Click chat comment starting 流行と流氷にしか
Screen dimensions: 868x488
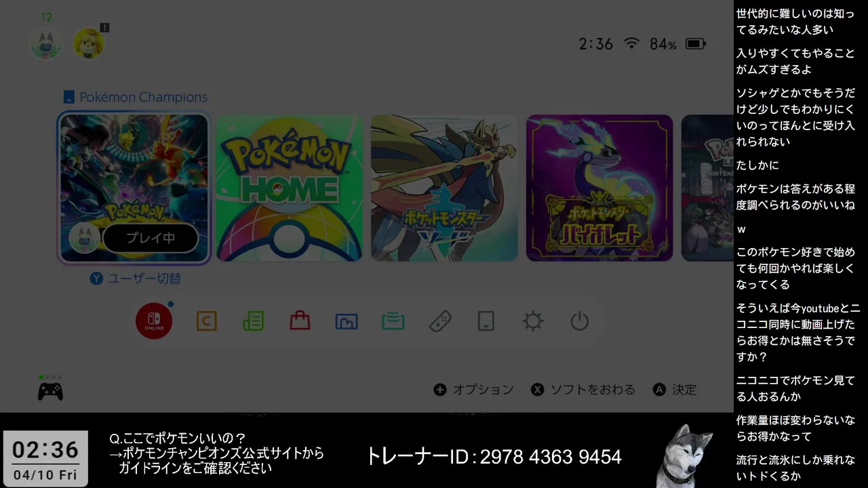[x=795, y=468]
